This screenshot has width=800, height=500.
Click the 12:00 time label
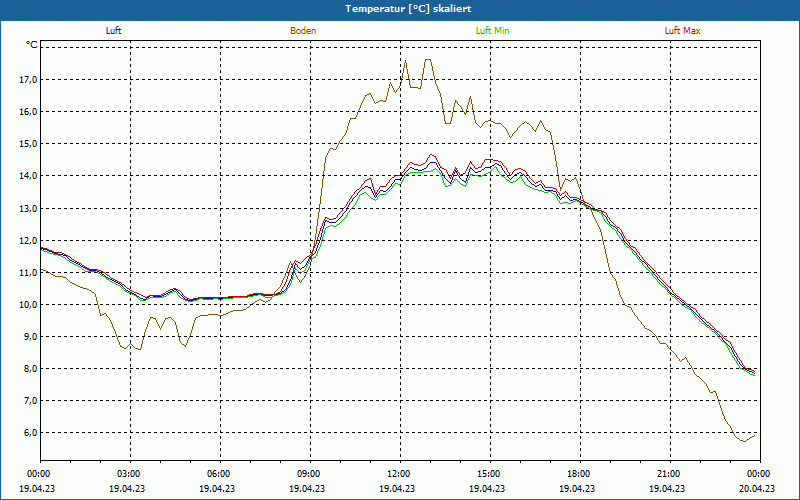399,474
